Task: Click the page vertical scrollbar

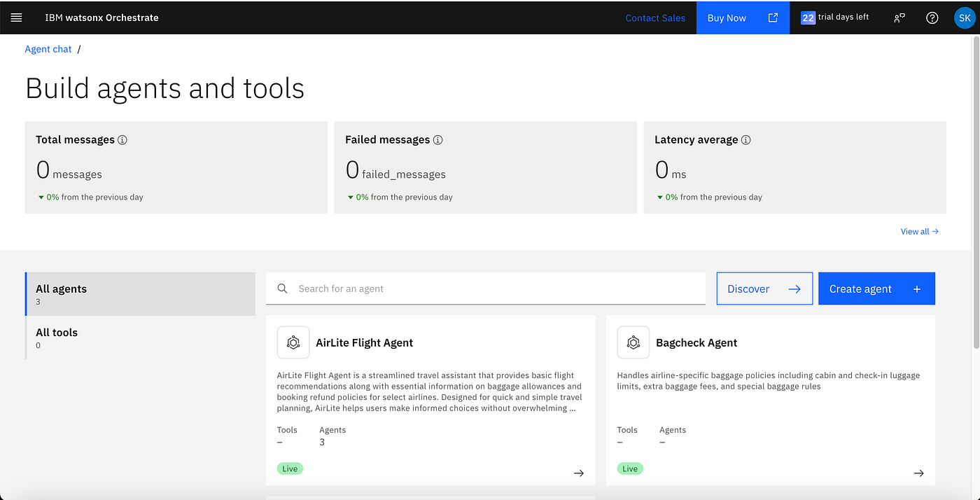Action: pyautogui.click(x=976, y=193)
